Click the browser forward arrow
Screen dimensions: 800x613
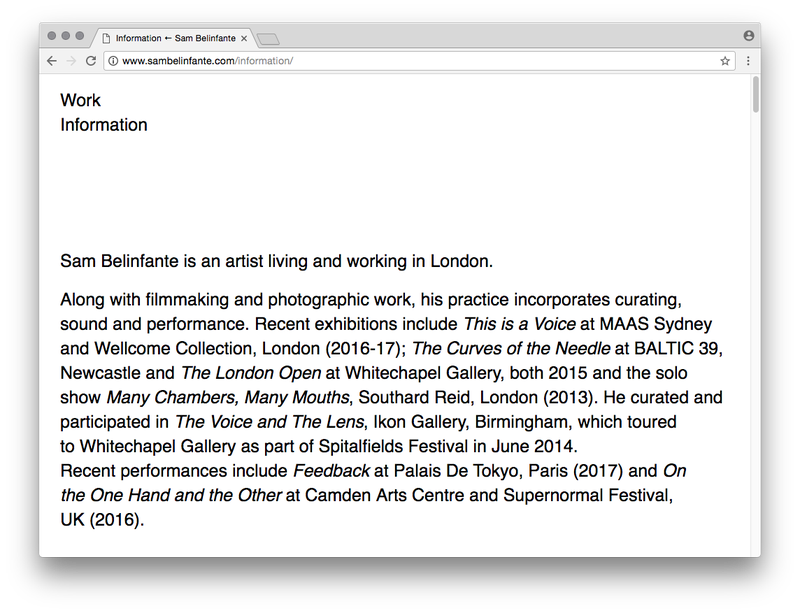(x=71, y=61)
